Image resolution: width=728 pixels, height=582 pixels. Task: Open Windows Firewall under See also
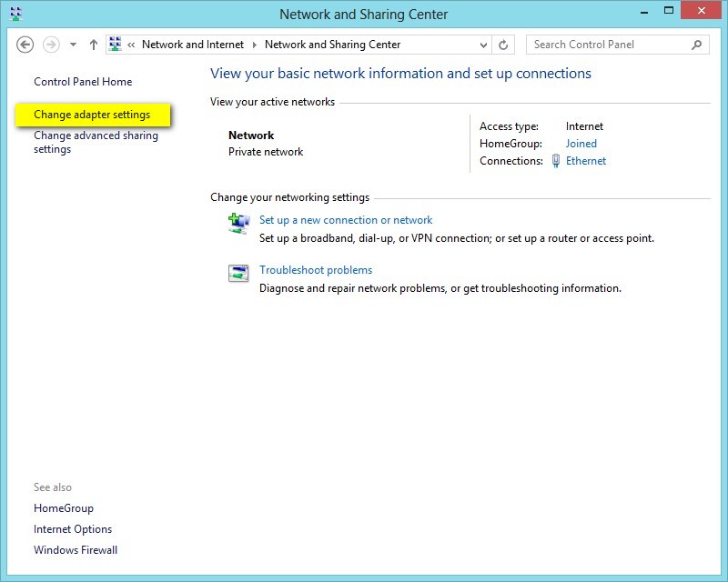(76, 550)
